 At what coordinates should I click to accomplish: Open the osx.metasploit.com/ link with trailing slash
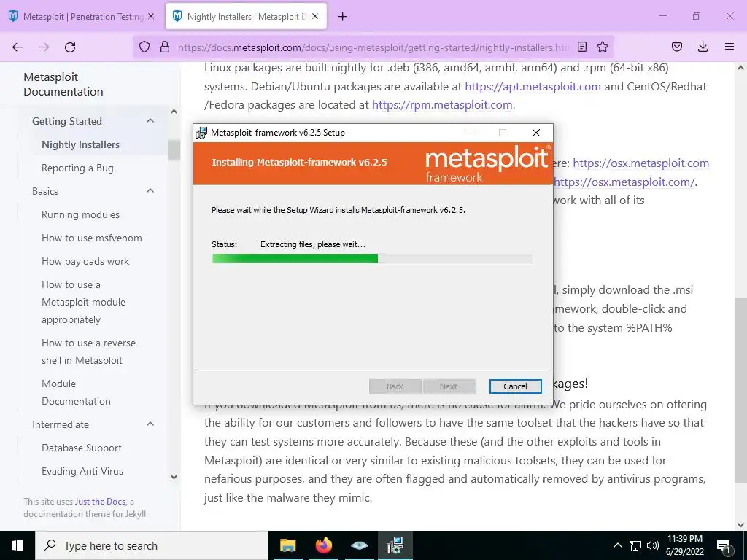(624, 182)
